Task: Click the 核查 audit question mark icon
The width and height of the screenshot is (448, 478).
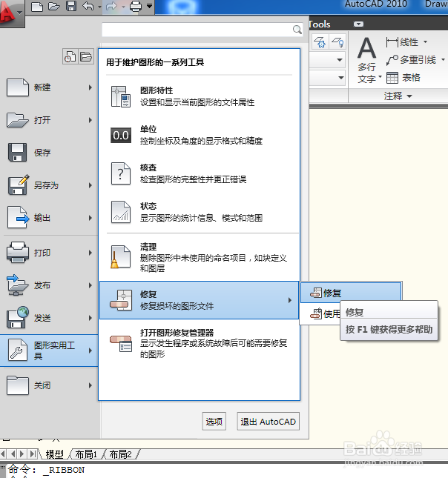Action: pyautogui.click(x=121, y=173)
